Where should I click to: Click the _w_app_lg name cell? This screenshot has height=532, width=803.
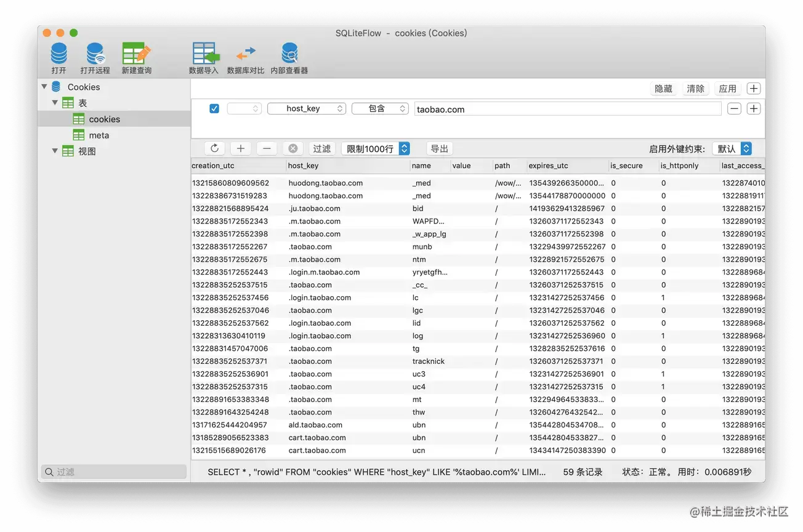[x=430, y=234]
